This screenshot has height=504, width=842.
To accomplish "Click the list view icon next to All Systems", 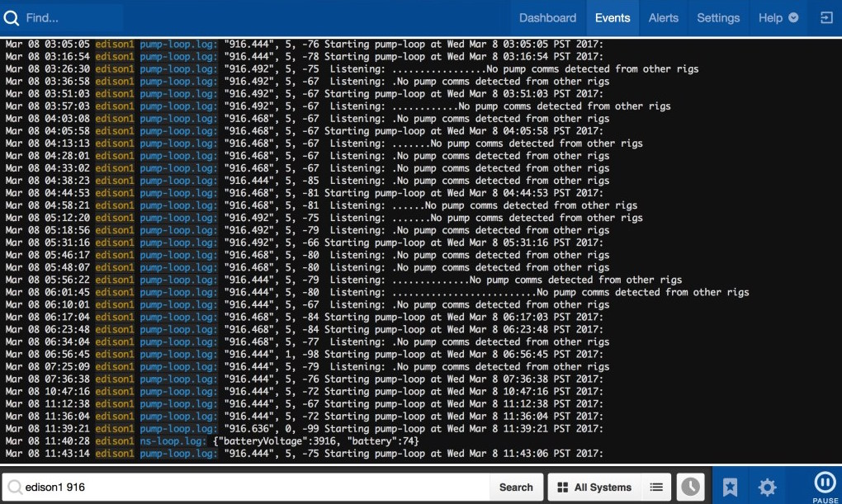I will pyautogui.click(x=656, y=488).
